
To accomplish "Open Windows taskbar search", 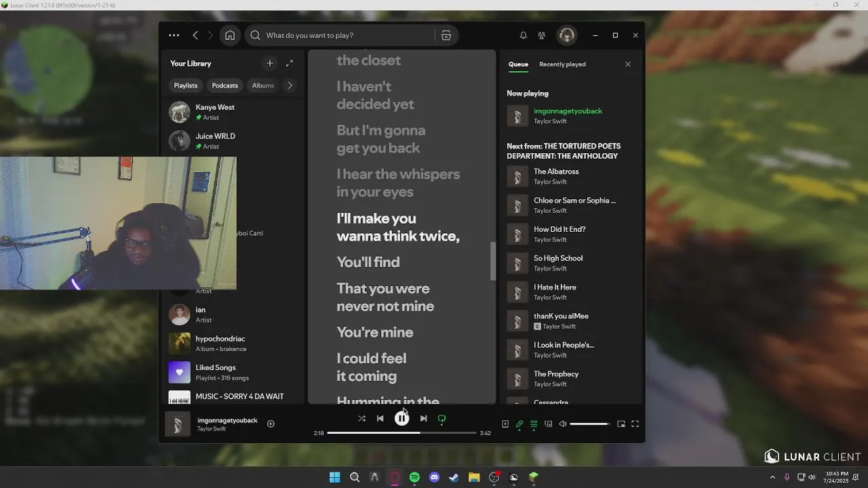I will [x=354, y=477].
